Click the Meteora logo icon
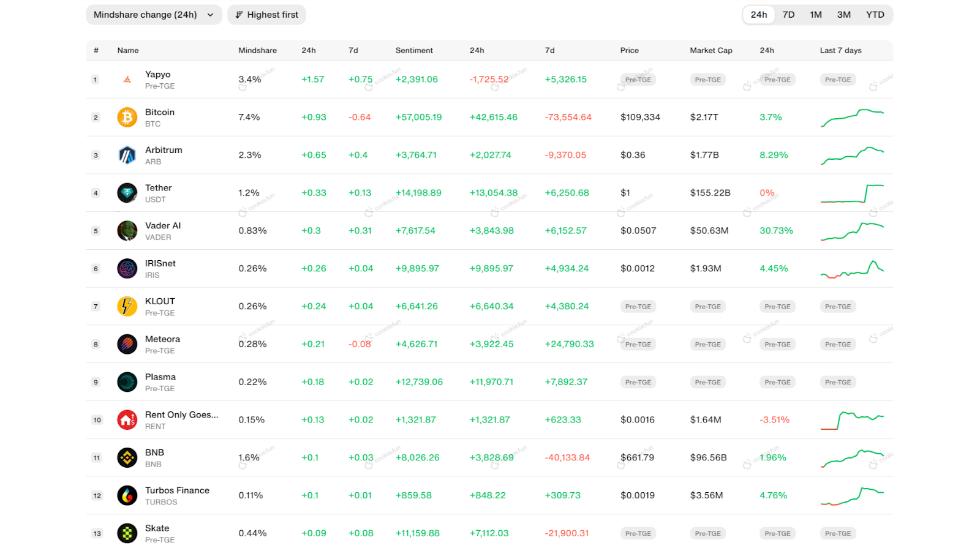Screen dimensions: 980x551 (x=127, y=344)
